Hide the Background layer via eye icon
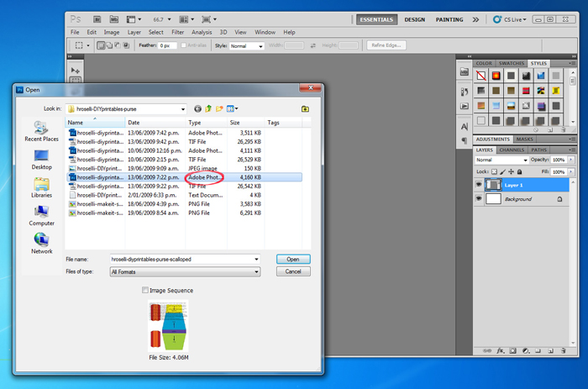Image resolution: width=588 pixels, height=389 pixels. [x=479, y=199]
